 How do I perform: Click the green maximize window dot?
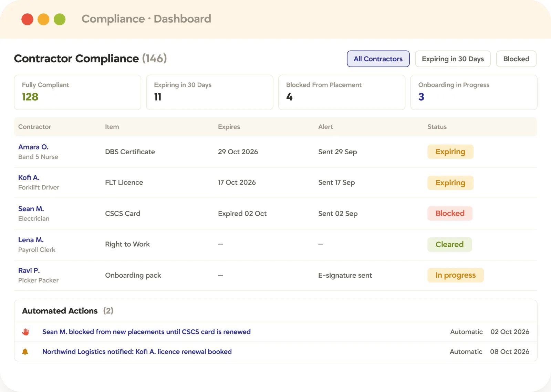coord(60,19)
